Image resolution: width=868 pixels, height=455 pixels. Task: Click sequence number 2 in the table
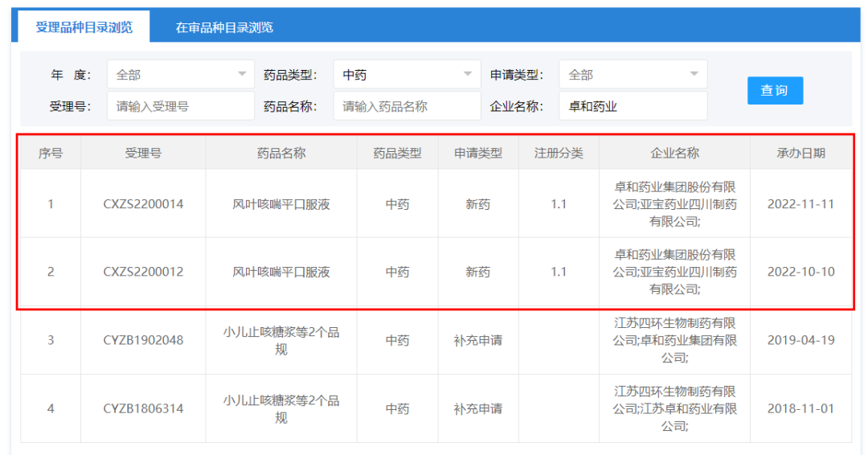tap(51, 272)
